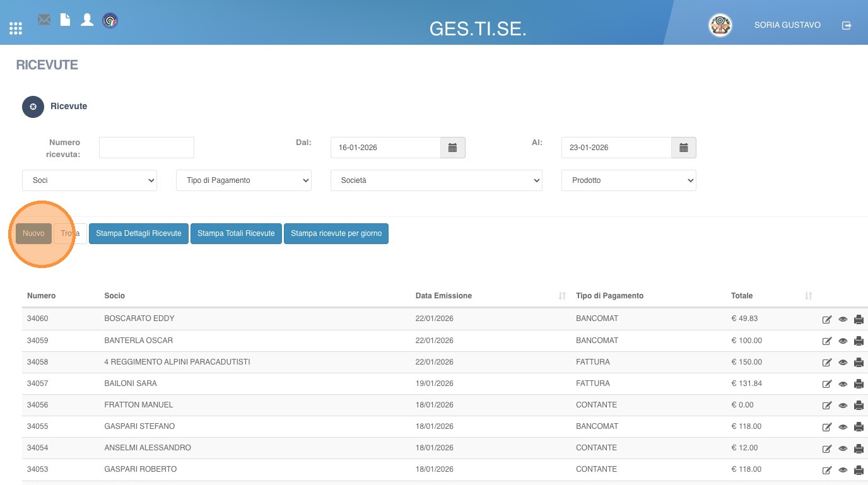Viewport: 868px width, 485px height.
Task: Edit receipt 34055 of GASPARI STEFANO
Action: point(827,427)
